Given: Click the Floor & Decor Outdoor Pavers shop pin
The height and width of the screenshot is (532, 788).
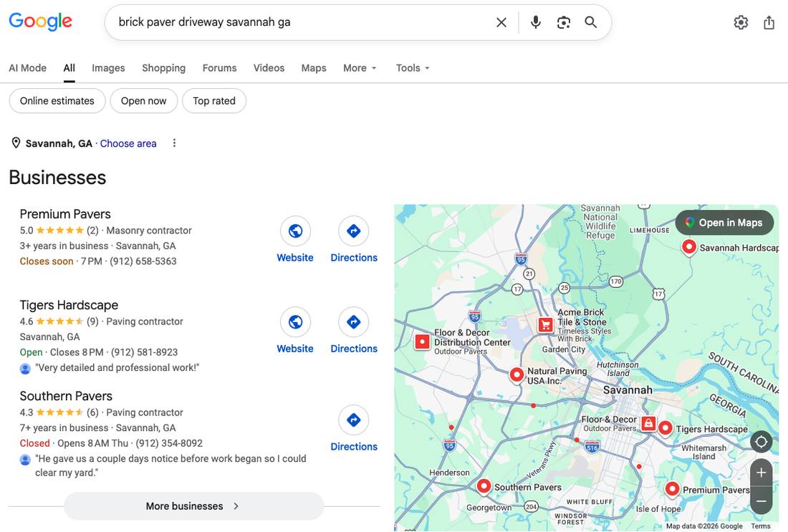Looking at the screenshot, I should coord(648,423).
